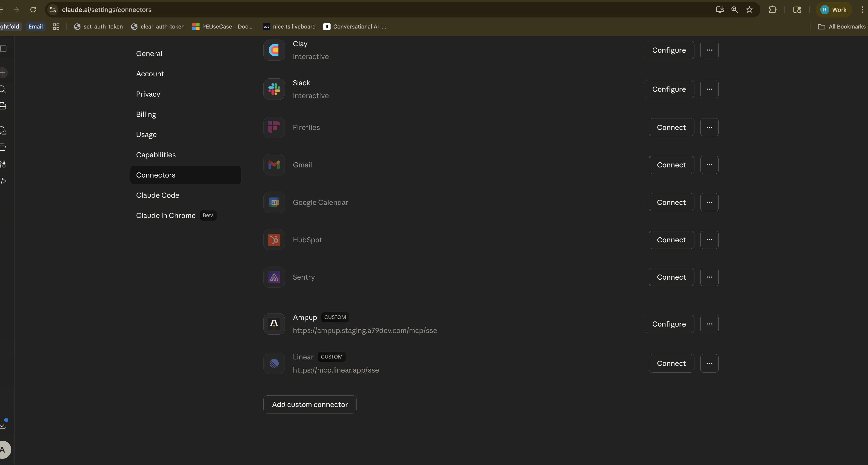Switch to the Capabilities section

pos(156,155)
